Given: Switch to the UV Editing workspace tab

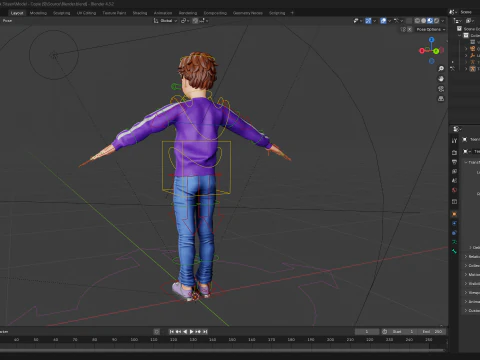Looking at the screenshot, I should point(86,13).
